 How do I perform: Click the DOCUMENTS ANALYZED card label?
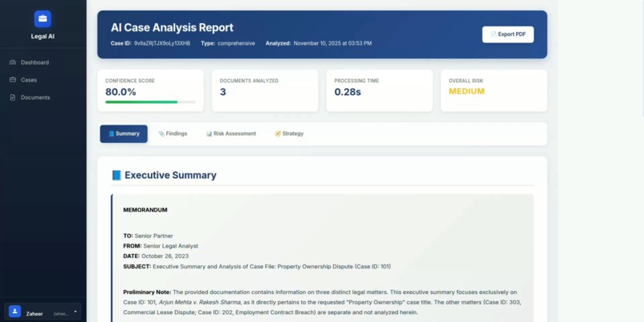[249, 81]
